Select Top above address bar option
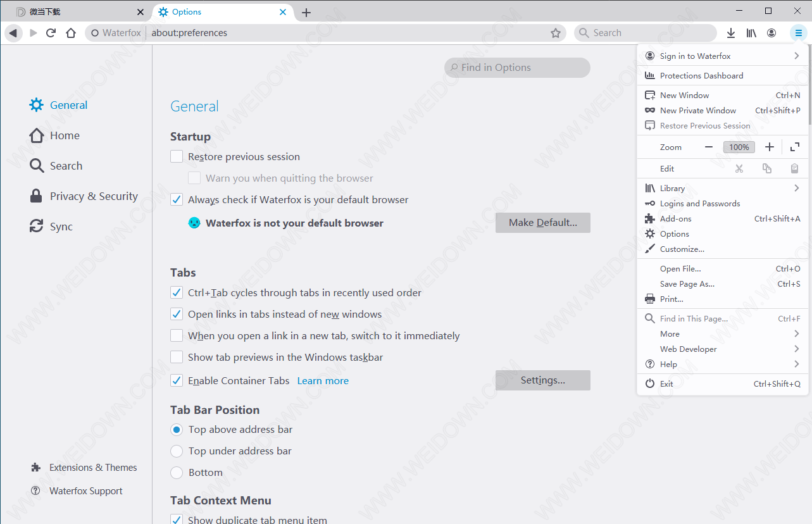812x524 pixels. point(177,430)
